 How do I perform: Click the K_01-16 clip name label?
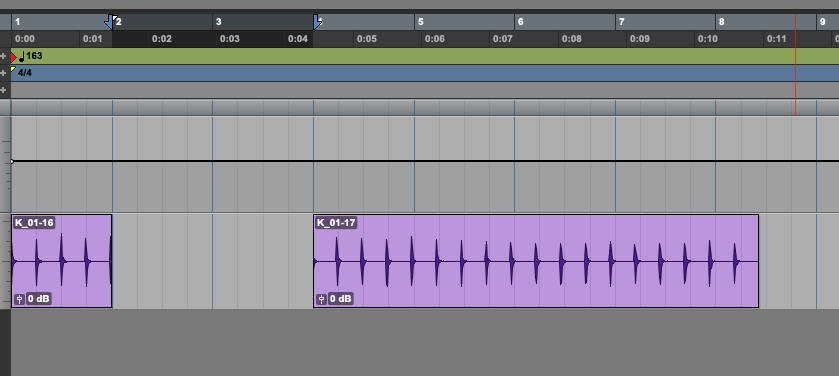click(x=34, y=222)
